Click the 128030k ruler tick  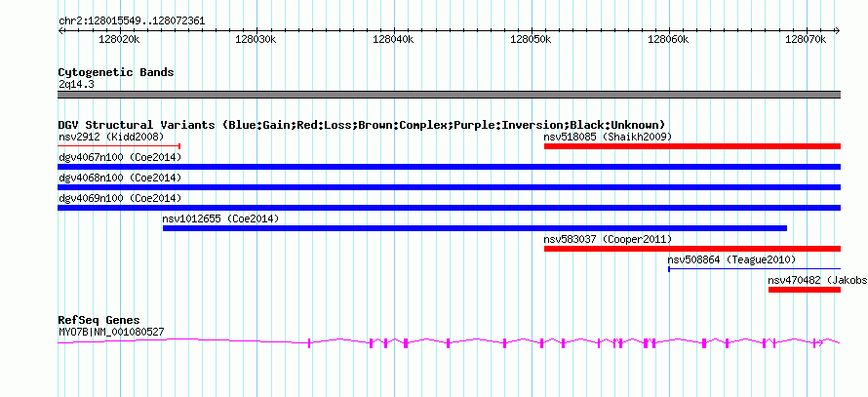point(257,39)
